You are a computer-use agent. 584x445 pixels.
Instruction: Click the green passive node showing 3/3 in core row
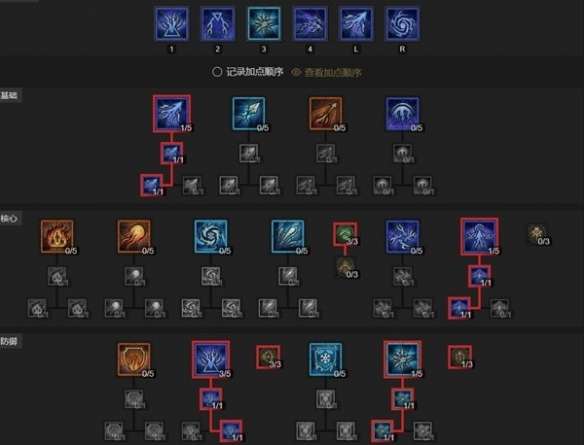pyautogui.click(x=345, y=234)
